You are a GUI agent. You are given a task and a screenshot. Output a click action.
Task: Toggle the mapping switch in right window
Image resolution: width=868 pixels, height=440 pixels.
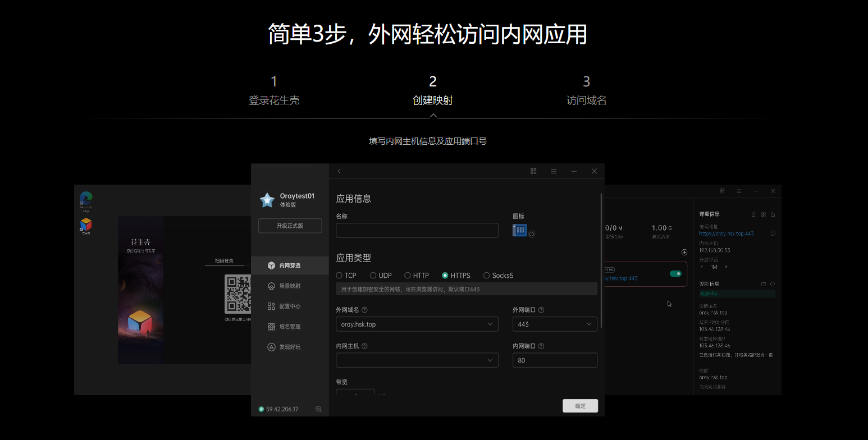[675, 273]
